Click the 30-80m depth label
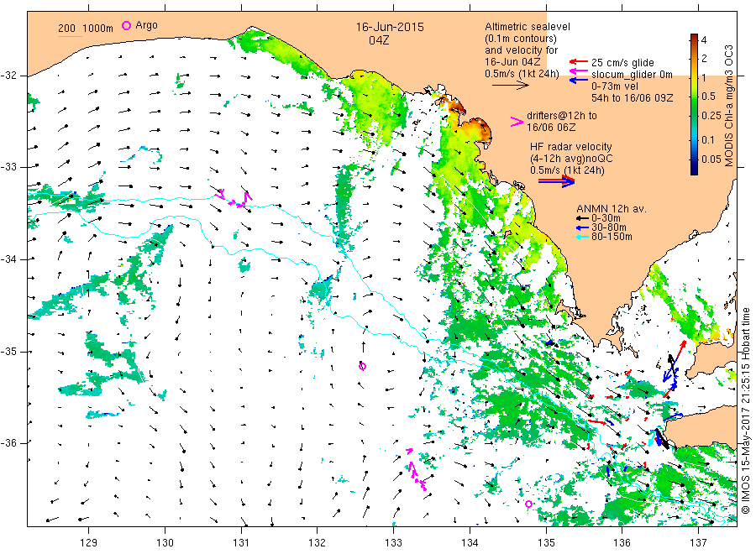Viewport: 756px width, 554px height. (608, 227)
